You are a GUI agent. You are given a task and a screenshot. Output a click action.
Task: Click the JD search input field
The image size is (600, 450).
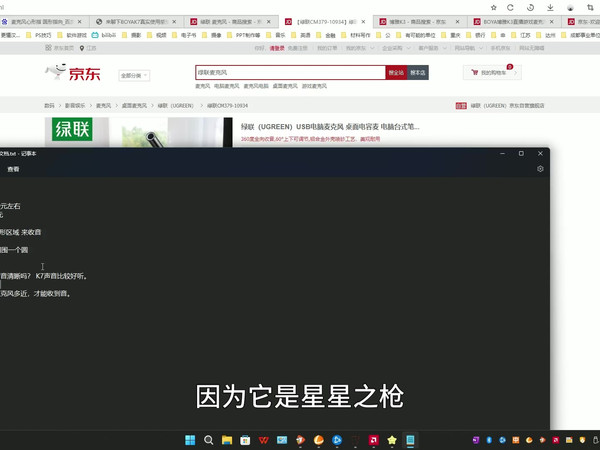pyautogui.click(x=290, y=73)
